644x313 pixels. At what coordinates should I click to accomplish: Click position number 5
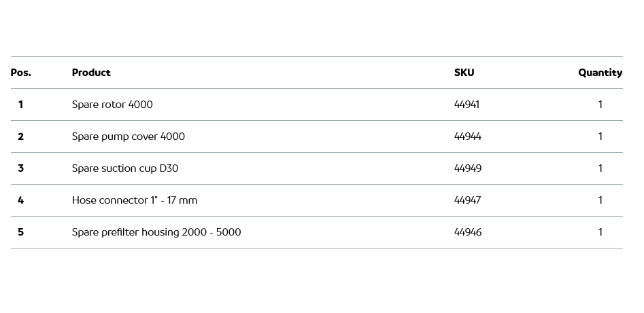(x=21, y=232)
